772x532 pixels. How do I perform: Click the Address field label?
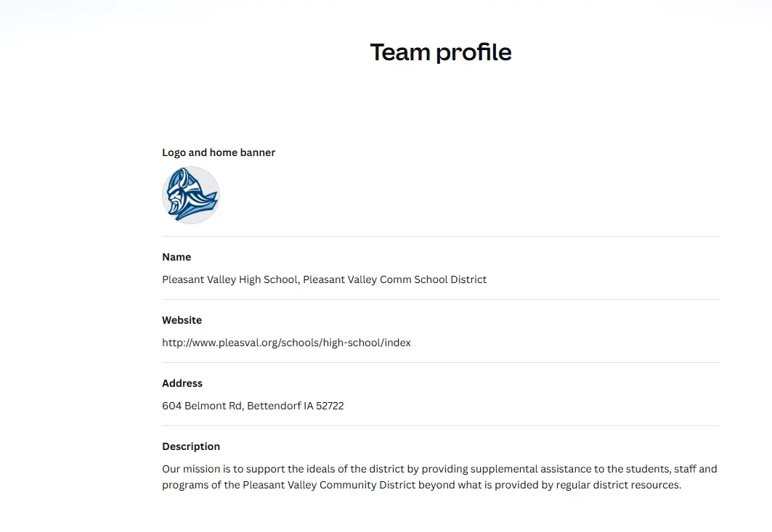[182, 383]
